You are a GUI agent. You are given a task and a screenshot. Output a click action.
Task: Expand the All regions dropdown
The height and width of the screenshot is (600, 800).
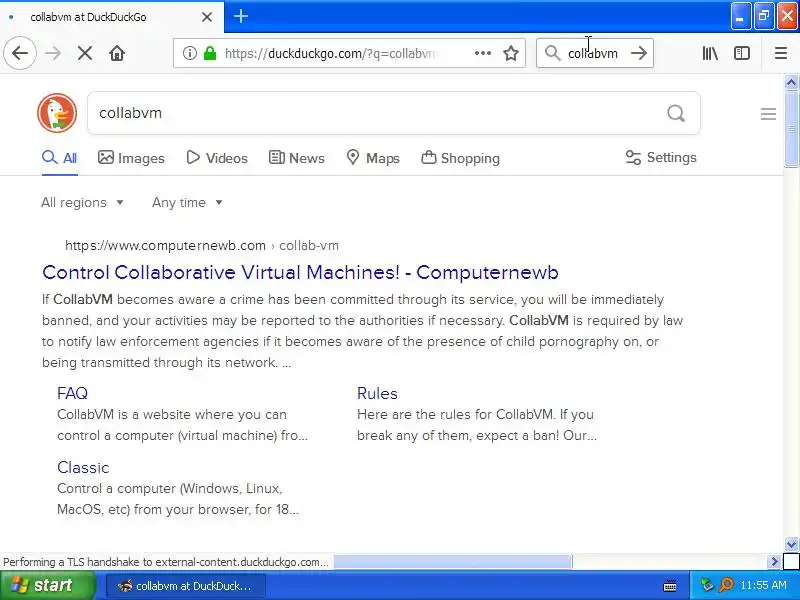click(x=82, y=203)
